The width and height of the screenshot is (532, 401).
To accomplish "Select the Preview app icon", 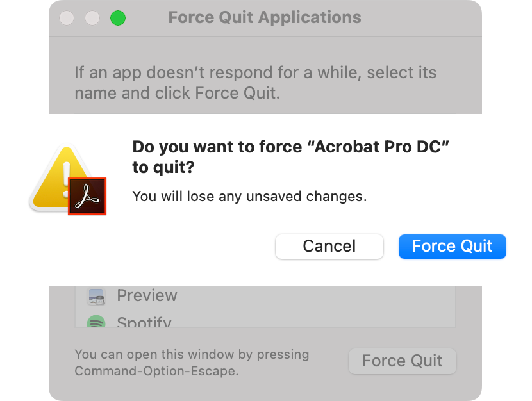I will point(97,295).
